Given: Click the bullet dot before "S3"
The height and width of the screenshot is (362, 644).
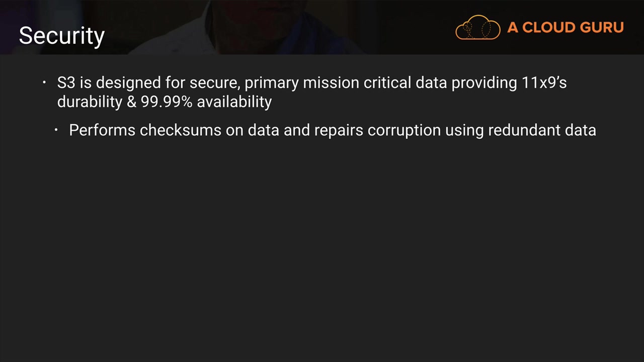Looking at the screenshot, I should coord(44,82).
